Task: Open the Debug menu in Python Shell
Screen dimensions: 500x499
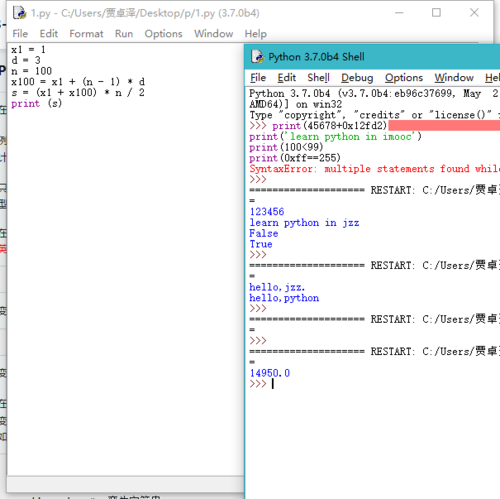Action: [x=357, y=78]
